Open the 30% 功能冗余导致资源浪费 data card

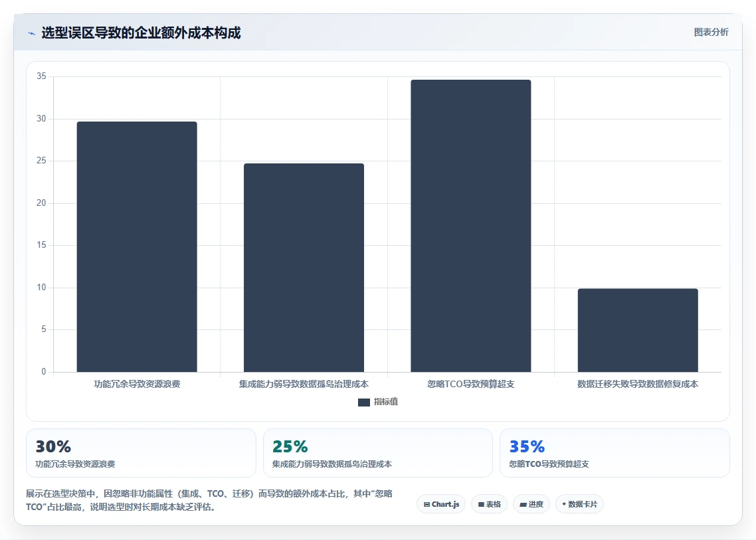(141, 453)
